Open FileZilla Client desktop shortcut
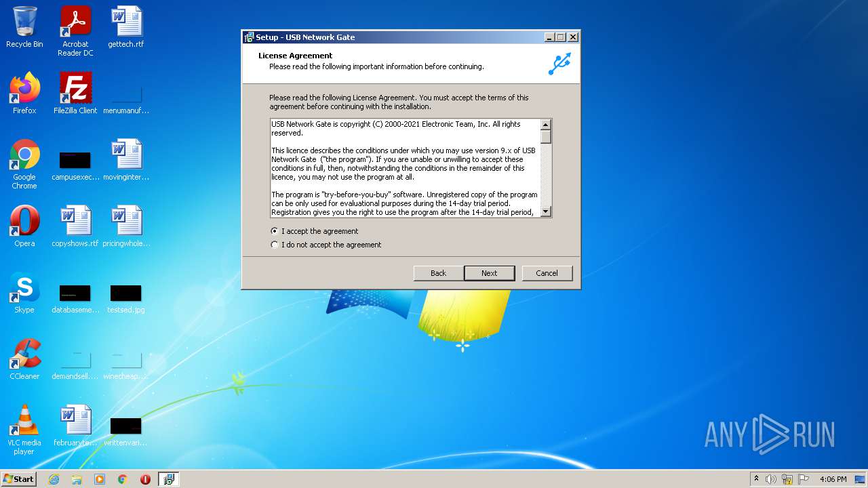This screenshot has height=488, width=868. (75, 94)
